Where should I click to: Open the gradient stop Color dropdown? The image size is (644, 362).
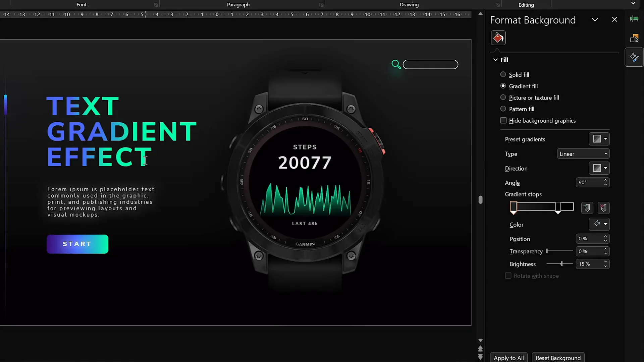(x=599, y=224)
